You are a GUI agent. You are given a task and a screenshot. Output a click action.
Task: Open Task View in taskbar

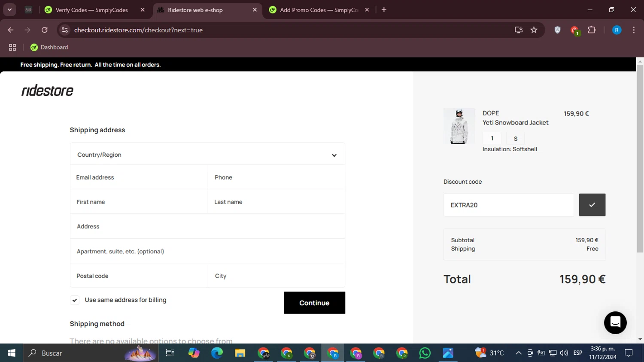coord(170,353)
